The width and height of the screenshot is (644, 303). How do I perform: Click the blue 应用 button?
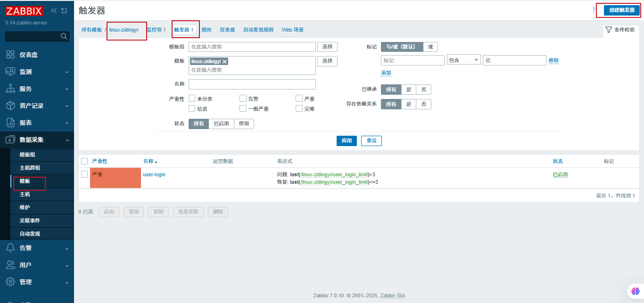click(x=347, y=140)
